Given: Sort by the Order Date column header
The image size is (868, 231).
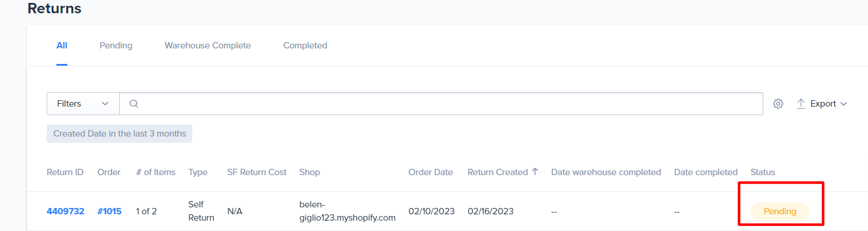Looking at the screenshot, I should click(x=431, y=172).
